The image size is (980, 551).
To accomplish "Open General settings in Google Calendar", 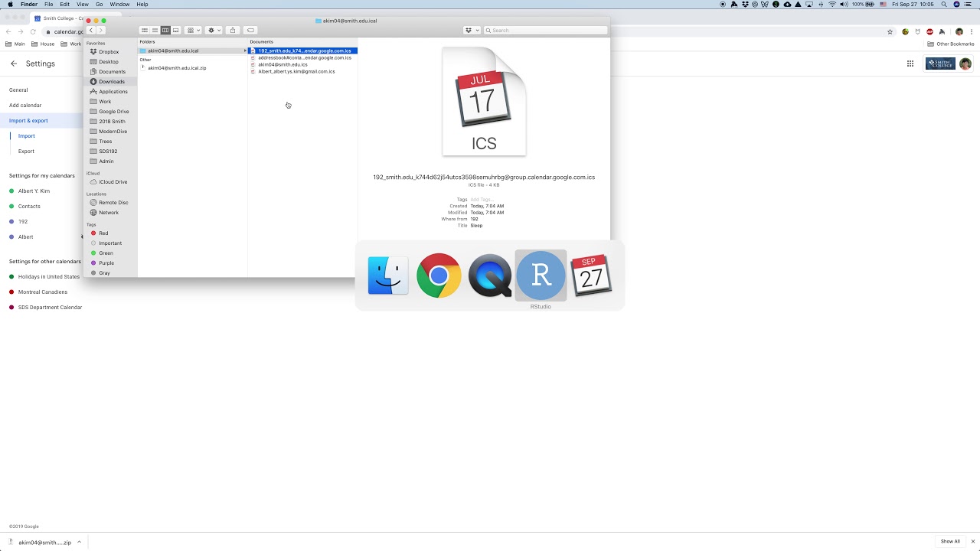I will (x=18, y=90).
